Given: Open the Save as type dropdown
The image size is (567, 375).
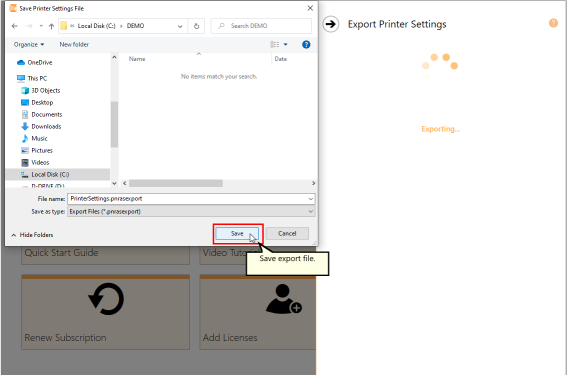Looking at the screenshot, I should click(x=191, y=212).
